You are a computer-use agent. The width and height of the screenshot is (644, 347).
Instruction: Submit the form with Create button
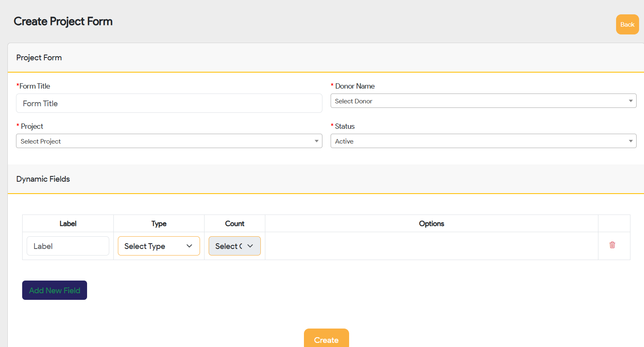click(326, 340)
